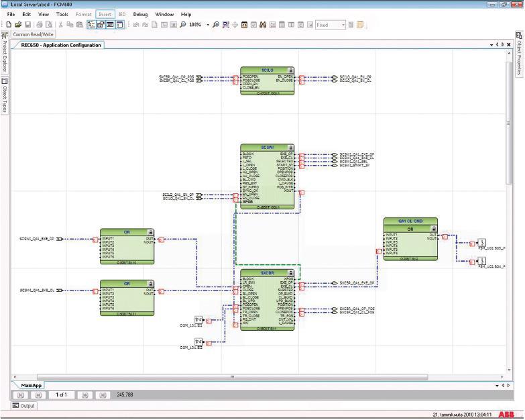The height and width of the screenshot is (420, 525).
Task: Open the Help menu
Action: coord(186,14)
